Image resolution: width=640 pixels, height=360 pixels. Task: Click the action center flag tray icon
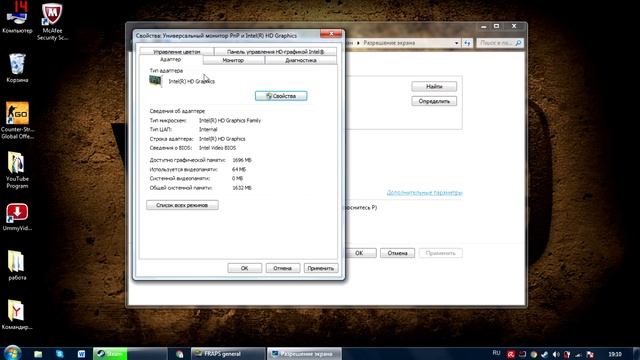[x=590, y=354]
